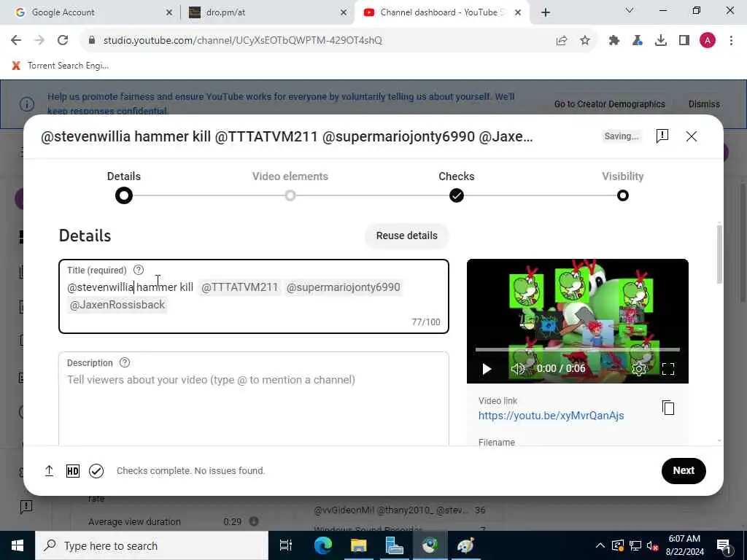Click the @supermariojonty6990 mention chip

point(343,287)
